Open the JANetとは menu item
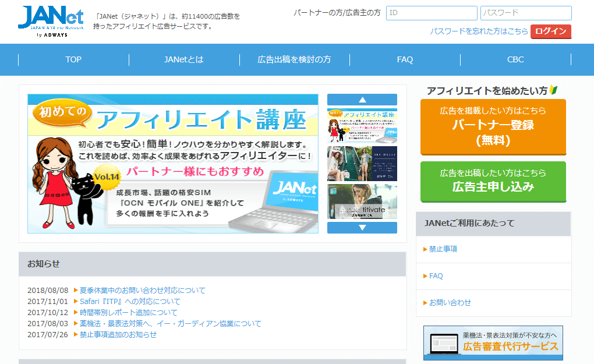594x364 pixels. click(183, 59)
